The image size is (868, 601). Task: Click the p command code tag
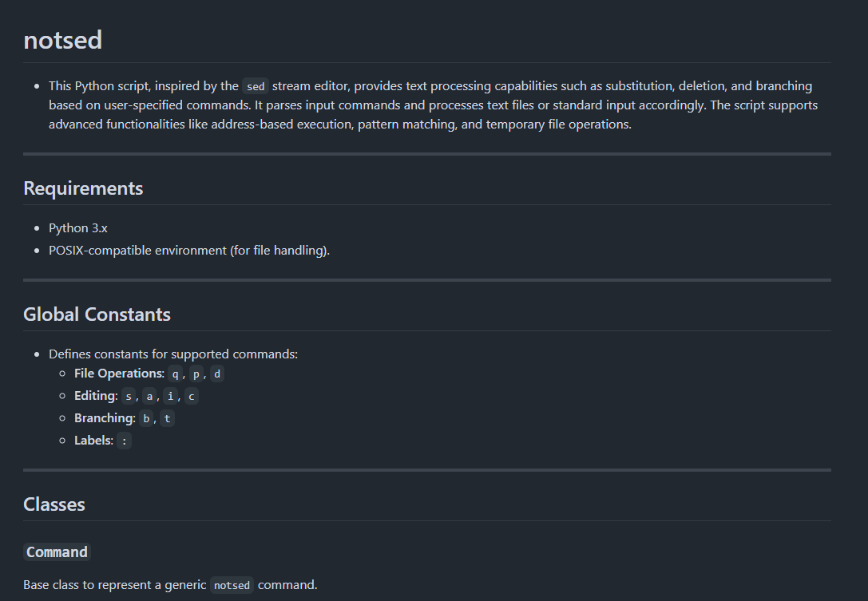coord(196,374)
